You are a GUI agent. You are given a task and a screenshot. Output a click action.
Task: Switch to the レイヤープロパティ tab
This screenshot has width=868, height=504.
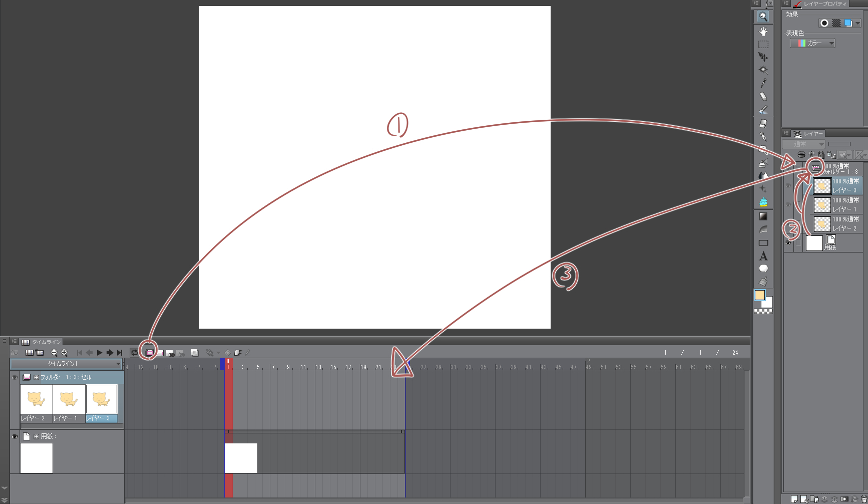[x=819, y=4]
